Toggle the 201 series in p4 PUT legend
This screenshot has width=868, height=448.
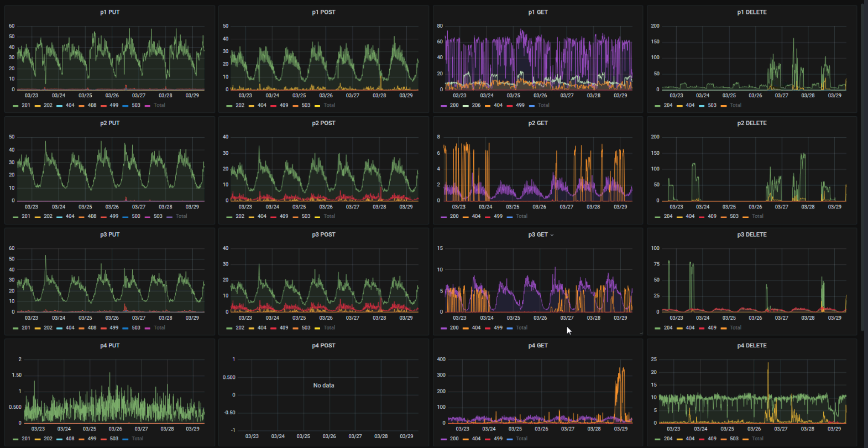[x=26, y=439]
